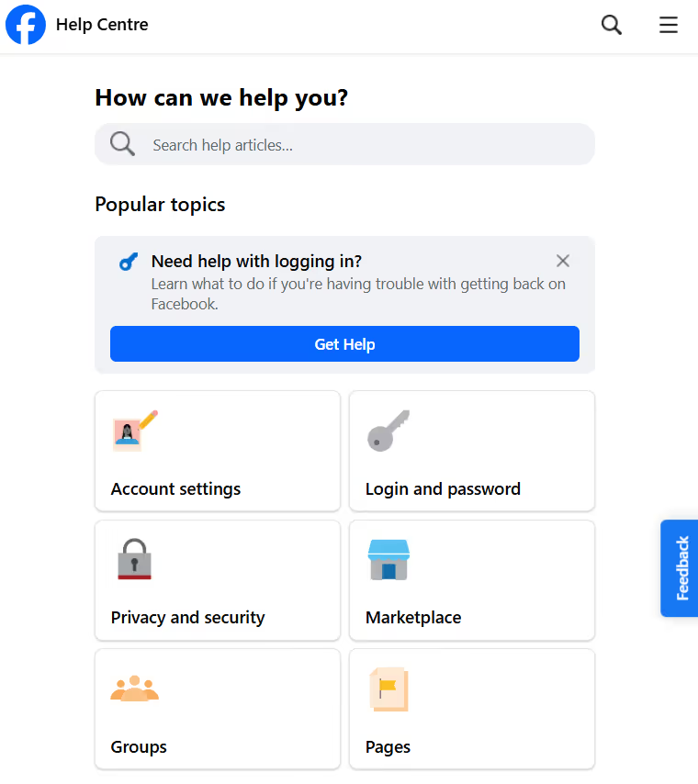
Task: Click the key icon for Login and password
Action: pyautogui.click(x=387, y=431)
